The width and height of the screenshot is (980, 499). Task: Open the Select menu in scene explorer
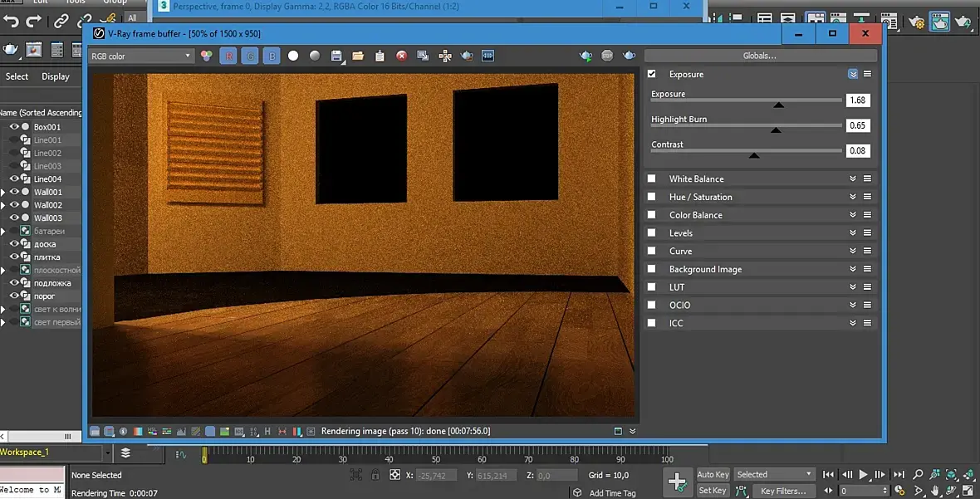(x=17, y=76)
